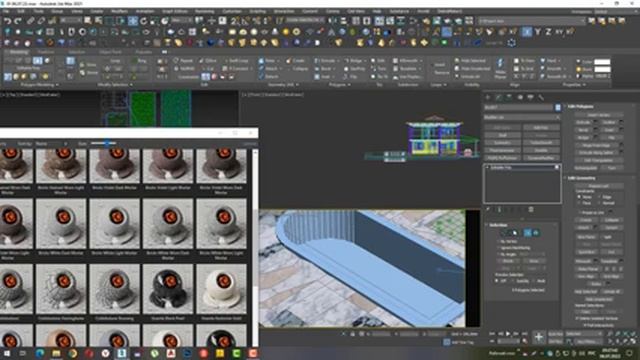
Task: Open the Display tab of command panel
Action: pyautogui.click(x=531, y=97)
